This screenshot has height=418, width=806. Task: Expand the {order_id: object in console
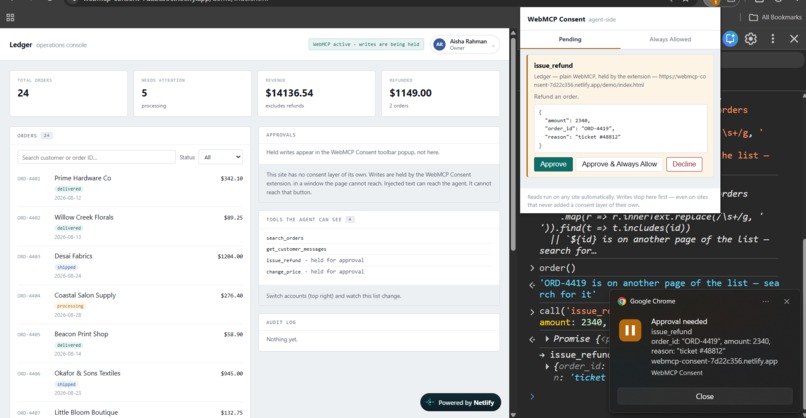pyautogui.click(x=547, y=366)
